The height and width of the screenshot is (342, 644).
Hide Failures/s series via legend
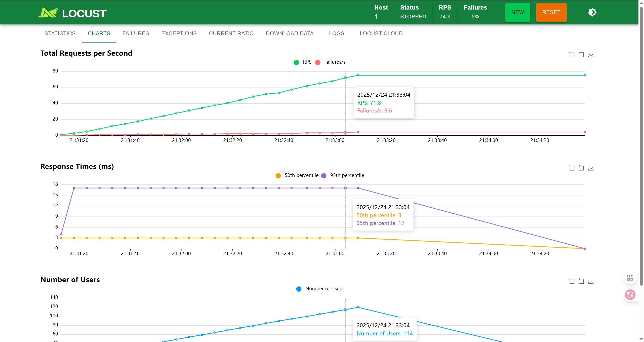(x=330, y=62)
